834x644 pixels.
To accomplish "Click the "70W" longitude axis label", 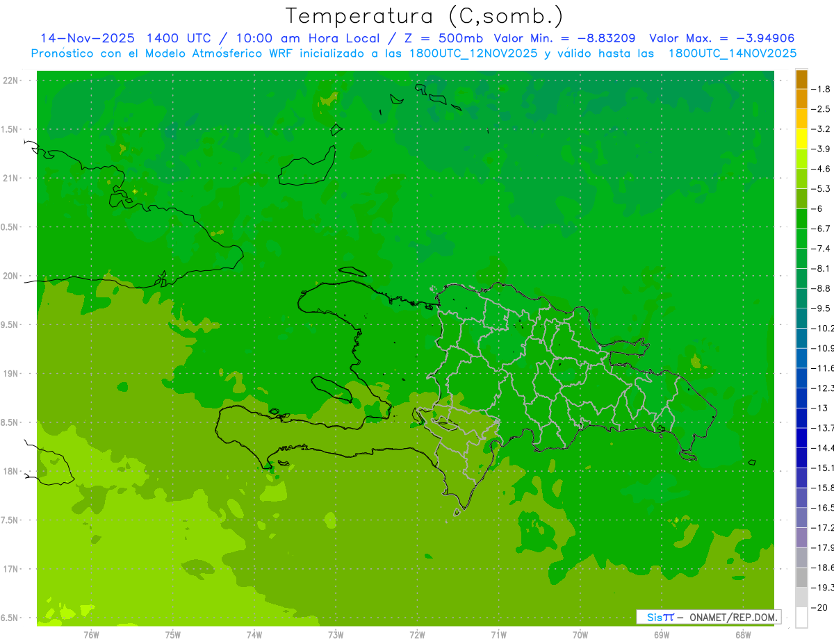I will 580,634.
